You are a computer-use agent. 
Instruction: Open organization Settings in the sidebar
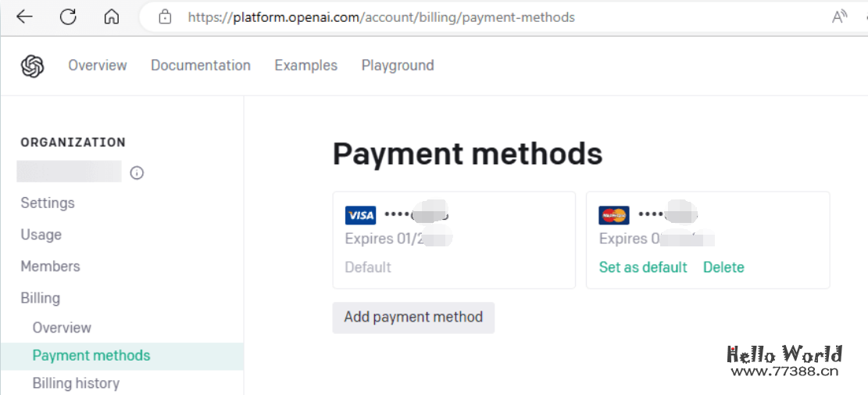[x=48, y=203]
